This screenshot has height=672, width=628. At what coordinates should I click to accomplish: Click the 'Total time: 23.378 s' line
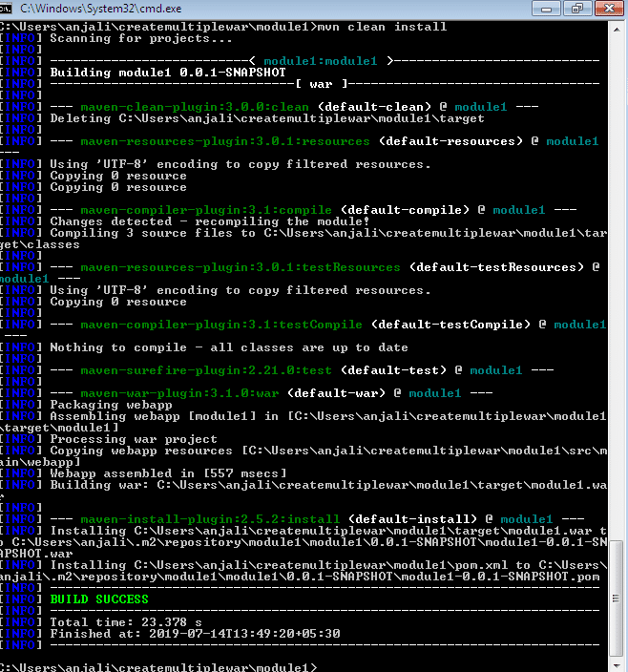pos(126,622)
